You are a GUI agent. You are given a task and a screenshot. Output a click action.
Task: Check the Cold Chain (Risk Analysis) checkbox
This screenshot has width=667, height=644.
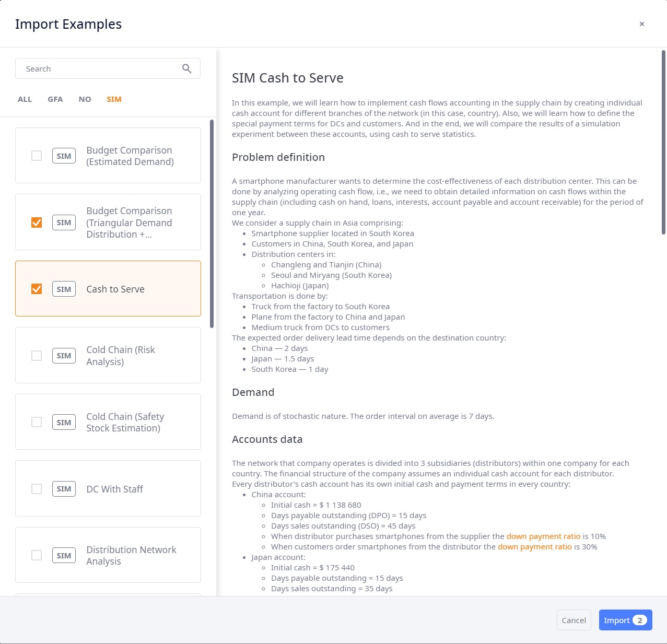(37, 356)
